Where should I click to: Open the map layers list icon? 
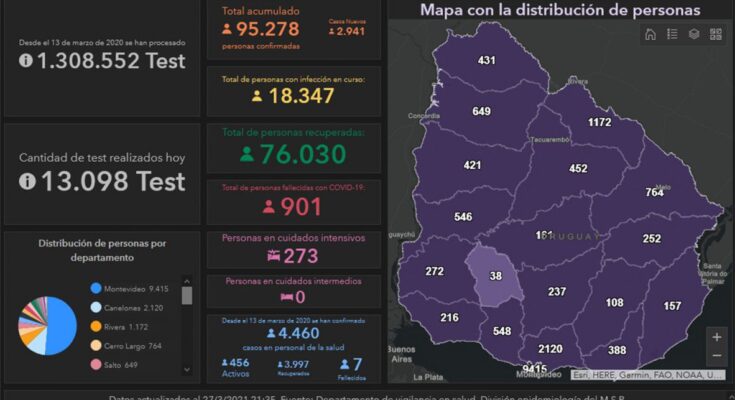click(x=693, y=34)
